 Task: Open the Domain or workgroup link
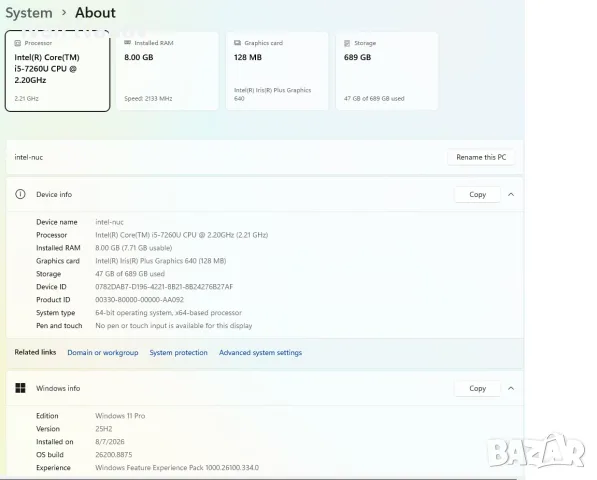(103, 352)
